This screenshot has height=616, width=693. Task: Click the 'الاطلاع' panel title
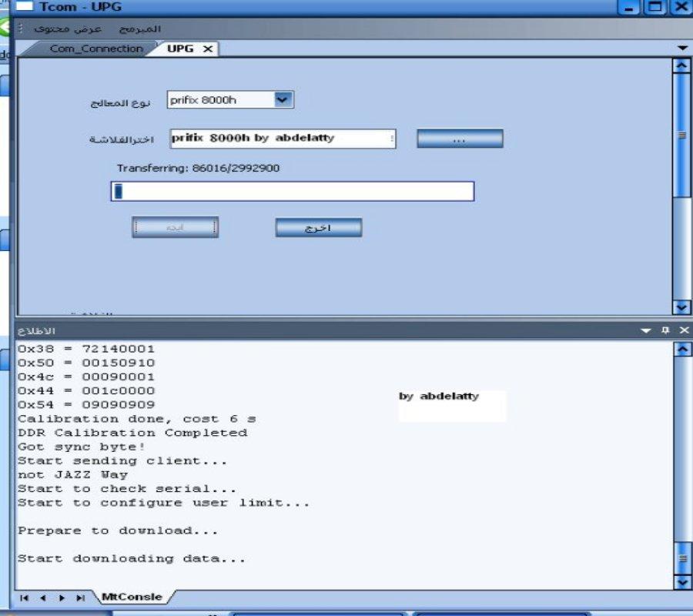[x=37, y=330]
